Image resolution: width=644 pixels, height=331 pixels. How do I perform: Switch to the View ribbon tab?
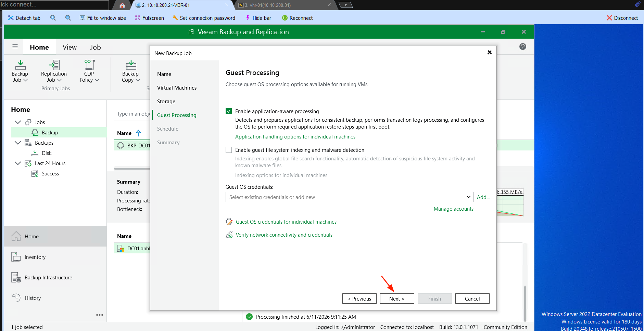70,47
